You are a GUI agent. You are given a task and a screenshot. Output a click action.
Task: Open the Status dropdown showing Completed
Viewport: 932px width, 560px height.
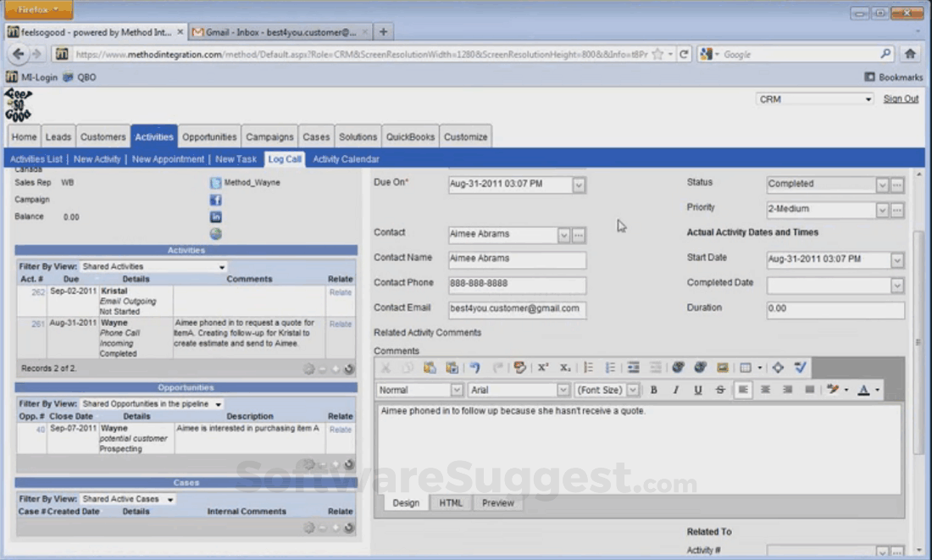pyautogui.click(x=882, y=184)
